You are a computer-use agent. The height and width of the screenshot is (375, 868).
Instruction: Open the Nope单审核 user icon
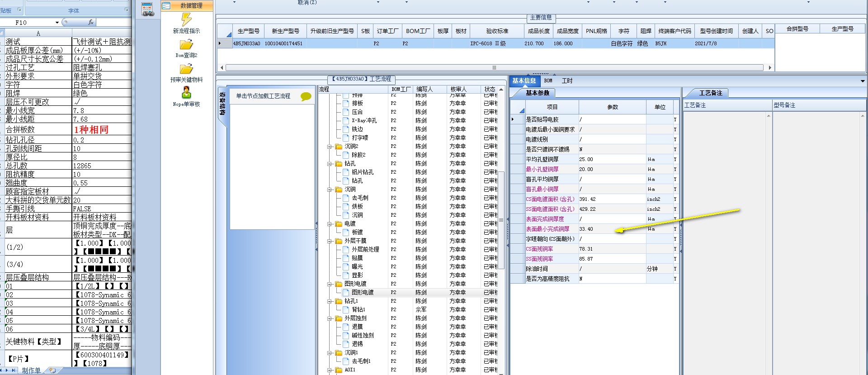186,93
